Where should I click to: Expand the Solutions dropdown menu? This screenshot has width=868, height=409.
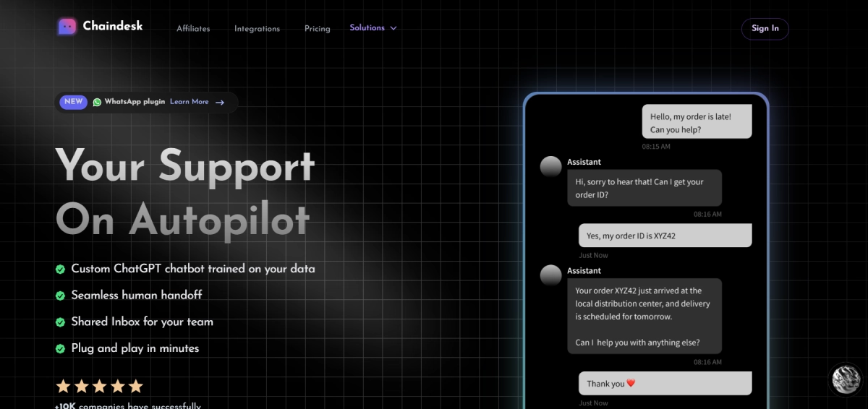(x=367, y=28)
